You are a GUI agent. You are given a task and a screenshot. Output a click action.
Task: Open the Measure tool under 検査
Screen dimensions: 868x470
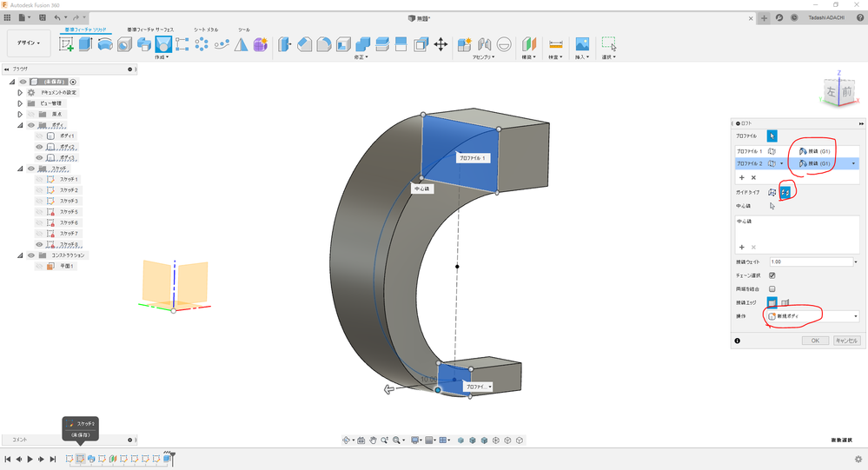[x=556, y=44]
